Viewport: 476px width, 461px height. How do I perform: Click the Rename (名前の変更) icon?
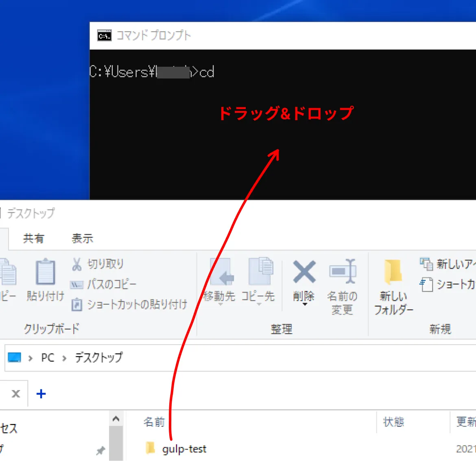click(343, 271)
